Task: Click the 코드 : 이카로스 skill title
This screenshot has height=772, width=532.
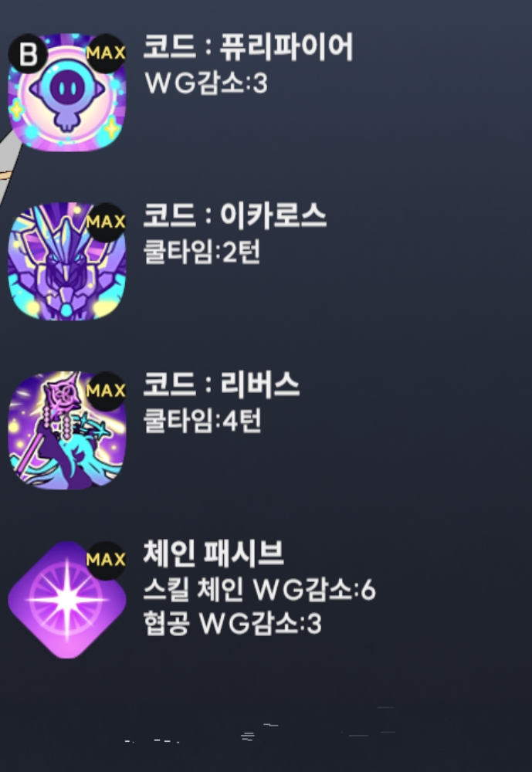Action: coord(235,216)
